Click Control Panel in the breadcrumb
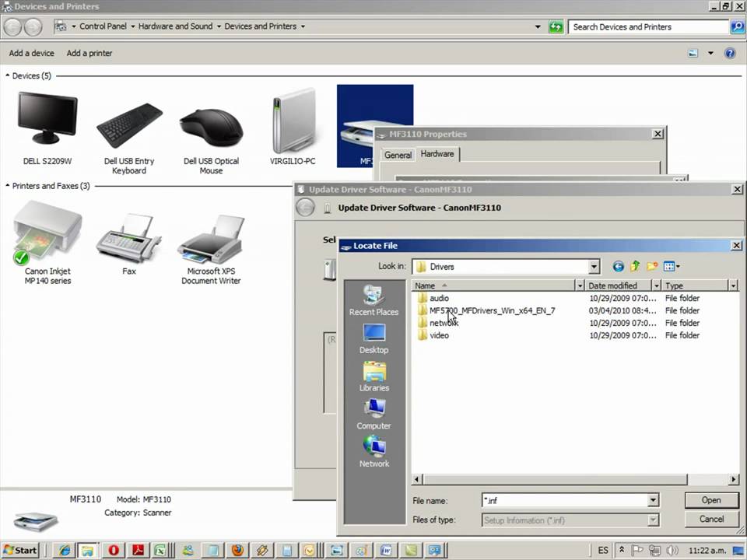 [x=103, y=26]
